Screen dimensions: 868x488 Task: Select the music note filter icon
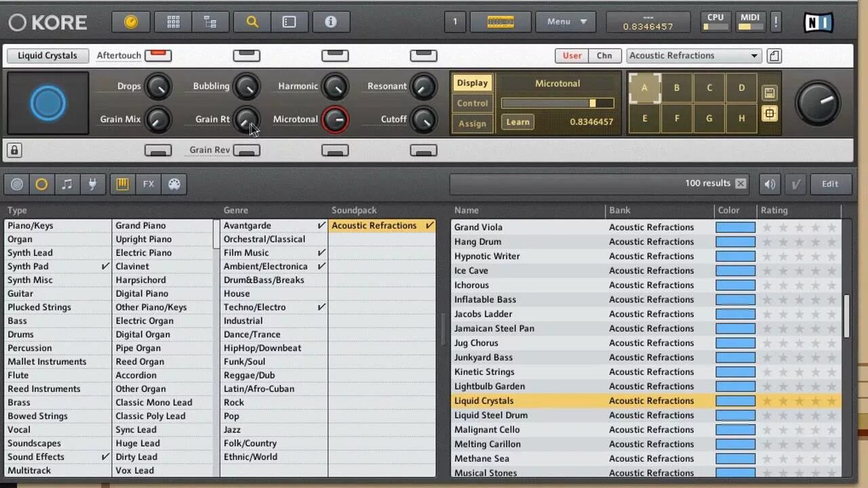click(66, 184)
